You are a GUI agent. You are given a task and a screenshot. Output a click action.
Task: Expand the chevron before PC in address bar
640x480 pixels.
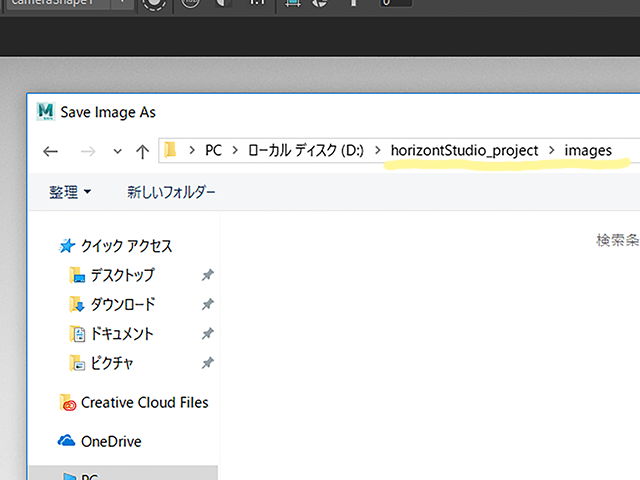(x=192, y=151)
